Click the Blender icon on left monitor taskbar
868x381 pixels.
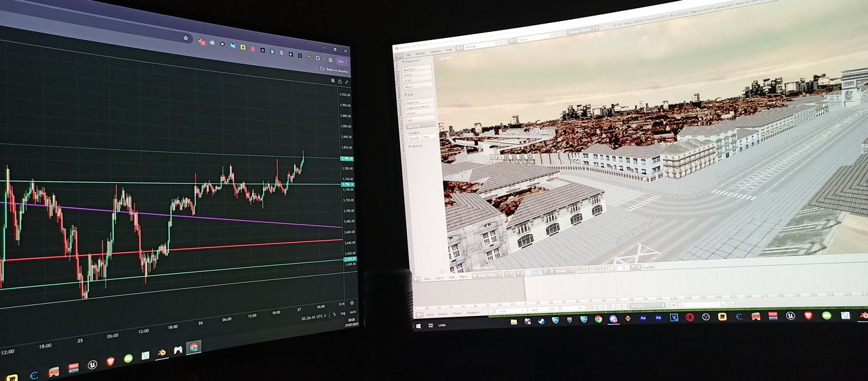point(161,353)
